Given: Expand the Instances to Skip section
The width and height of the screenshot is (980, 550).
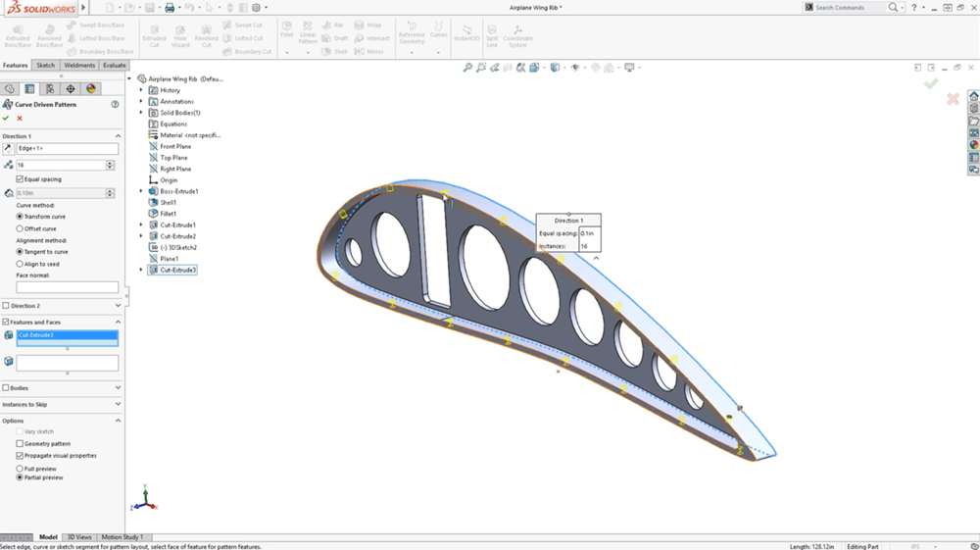Looking at the screenshot, I should [x=118, y=404].
